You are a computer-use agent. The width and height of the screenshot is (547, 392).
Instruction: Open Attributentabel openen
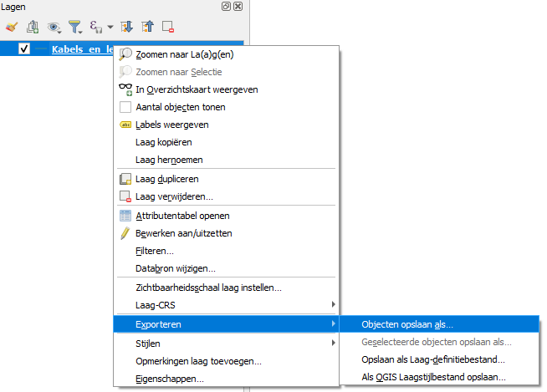226,216
